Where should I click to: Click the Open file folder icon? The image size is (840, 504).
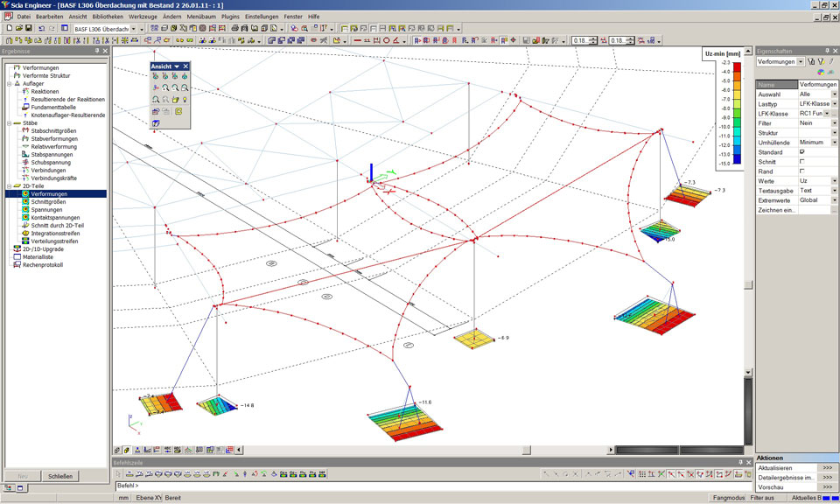click(x=18, y=29)
